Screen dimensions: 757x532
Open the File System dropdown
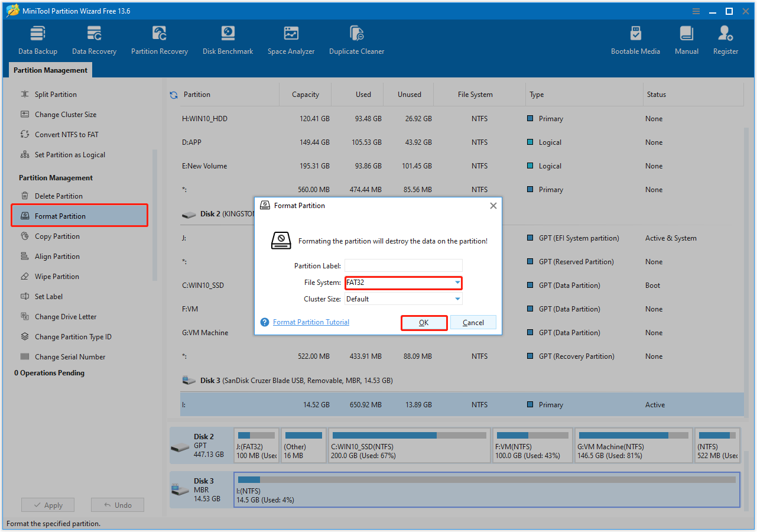pyautogui.click(x=404, y=283)
